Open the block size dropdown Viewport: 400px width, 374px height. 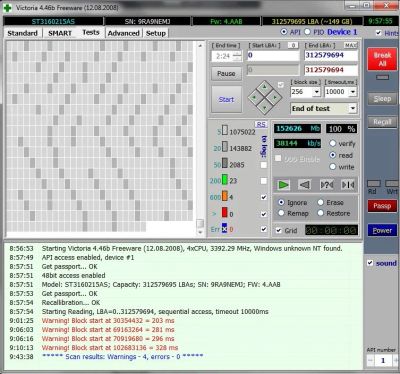coord(316,92)
